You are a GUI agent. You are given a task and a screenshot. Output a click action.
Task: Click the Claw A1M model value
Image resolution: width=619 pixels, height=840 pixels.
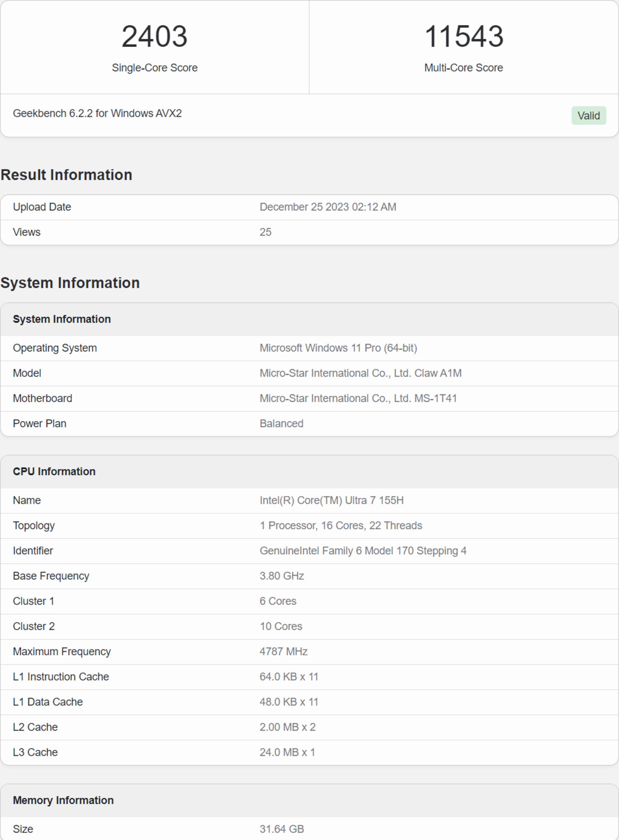point(360,373)
